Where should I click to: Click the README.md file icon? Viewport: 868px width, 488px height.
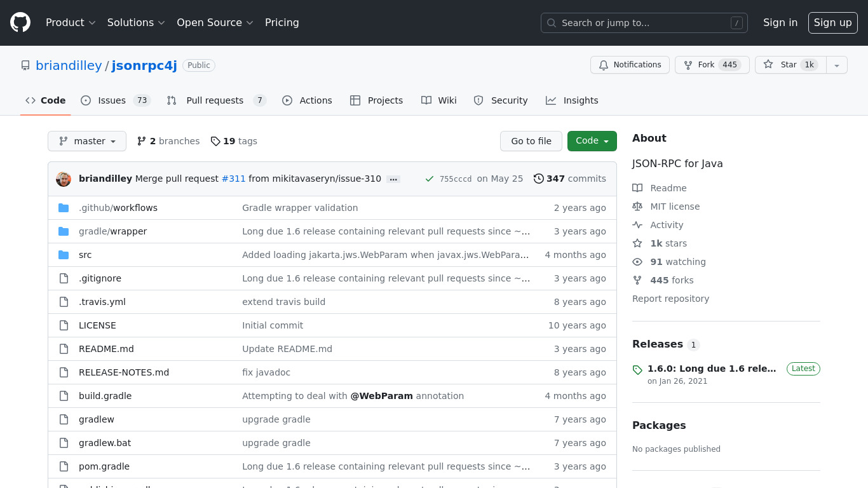coord(64,349)
